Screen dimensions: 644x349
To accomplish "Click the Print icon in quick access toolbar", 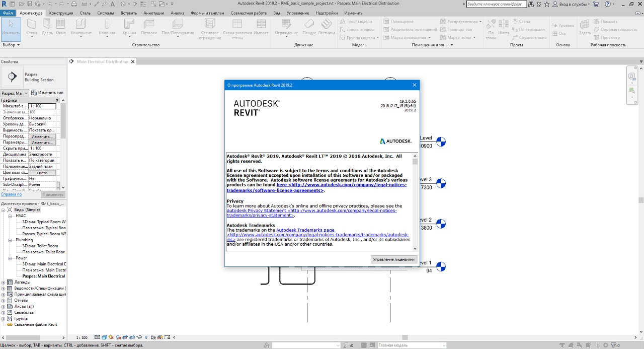I will [74, 4].
